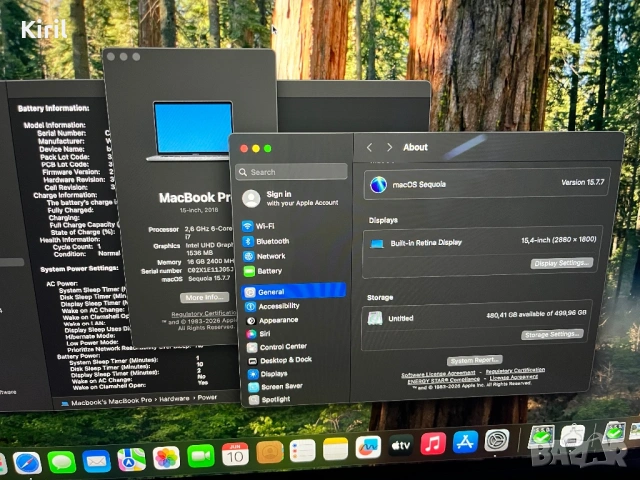Click Power in the System Information path bar
This screenshot has height=480, width=640.
click(207, 397)
